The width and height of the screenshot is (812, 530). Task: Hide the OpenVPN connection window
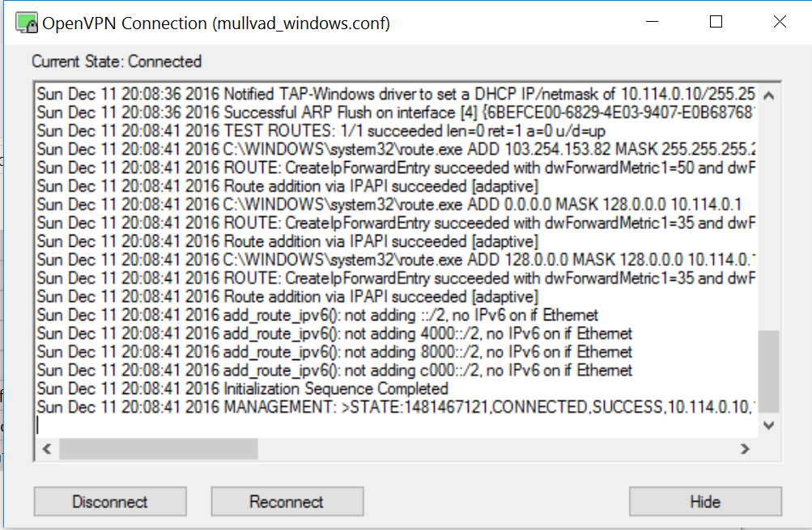click(704, 502)
